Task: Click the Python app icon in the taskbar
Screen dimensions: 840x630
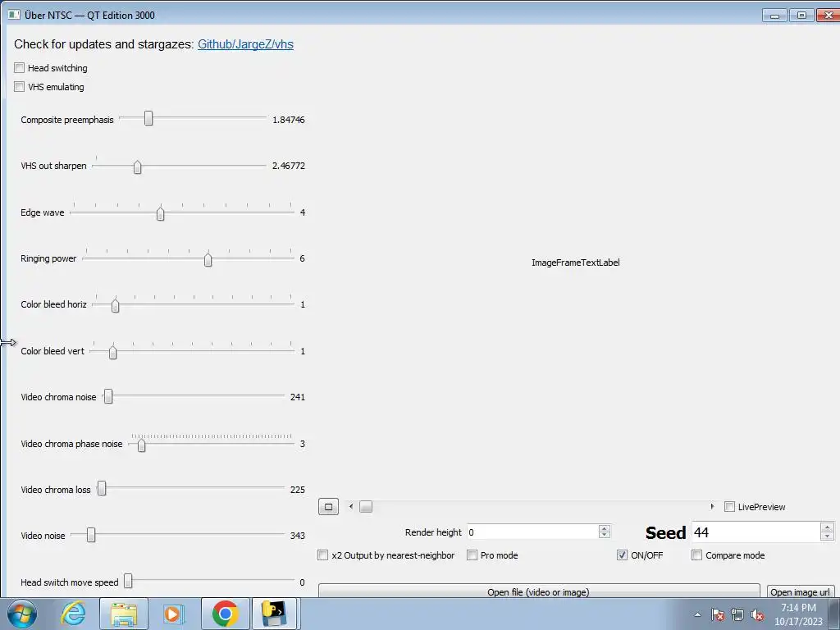Action: [274, 614]
